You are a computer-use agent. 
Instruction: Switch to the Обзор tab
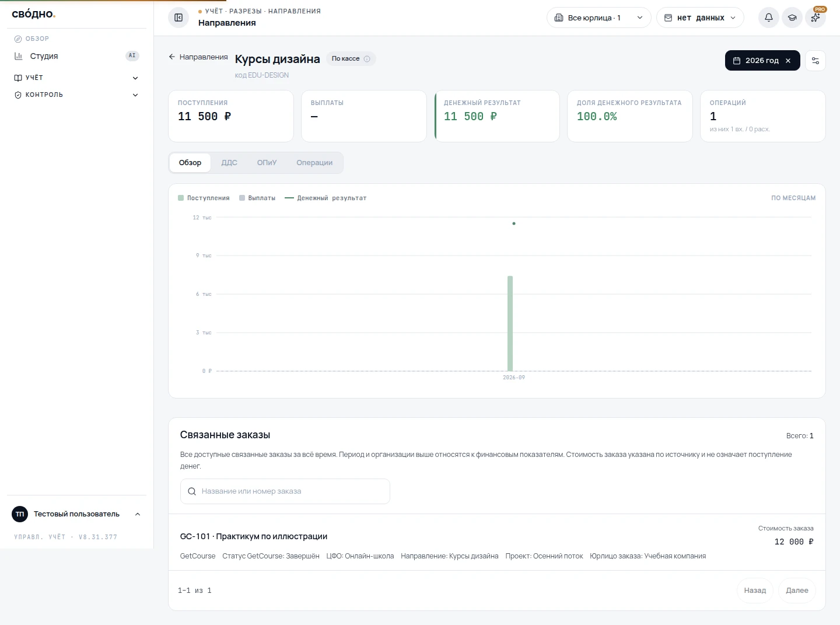coord(190,163)
